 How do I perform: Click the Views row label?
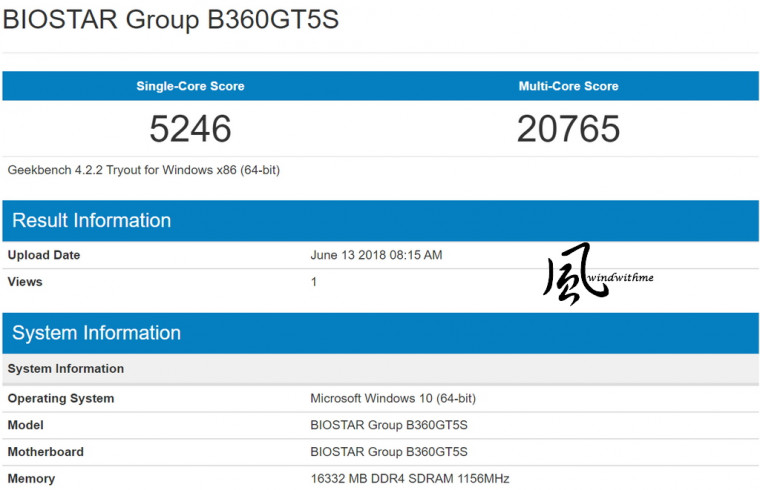pyautogui.click(x=25, y=282)
